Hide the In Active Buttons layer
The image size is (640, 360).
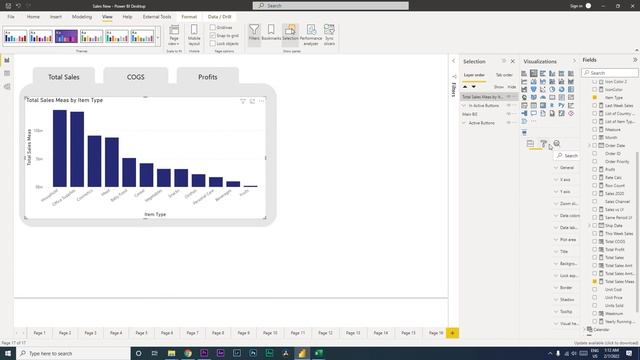509,105
